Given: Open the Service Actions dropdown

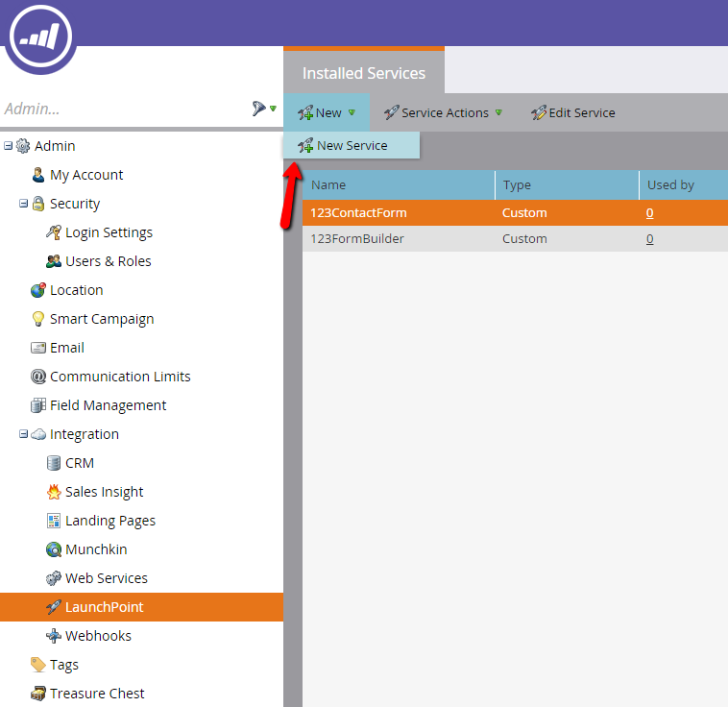Looking at the screenshot, I should point(443,112).
